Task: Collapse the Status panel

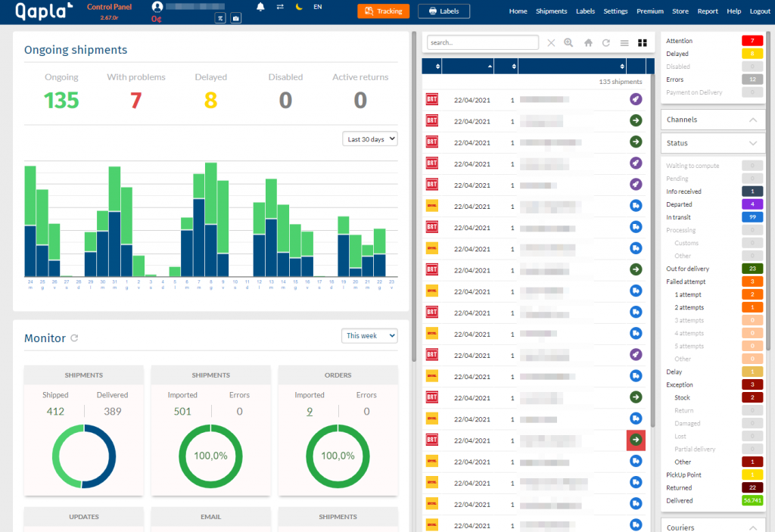Action: pos(713,143)
